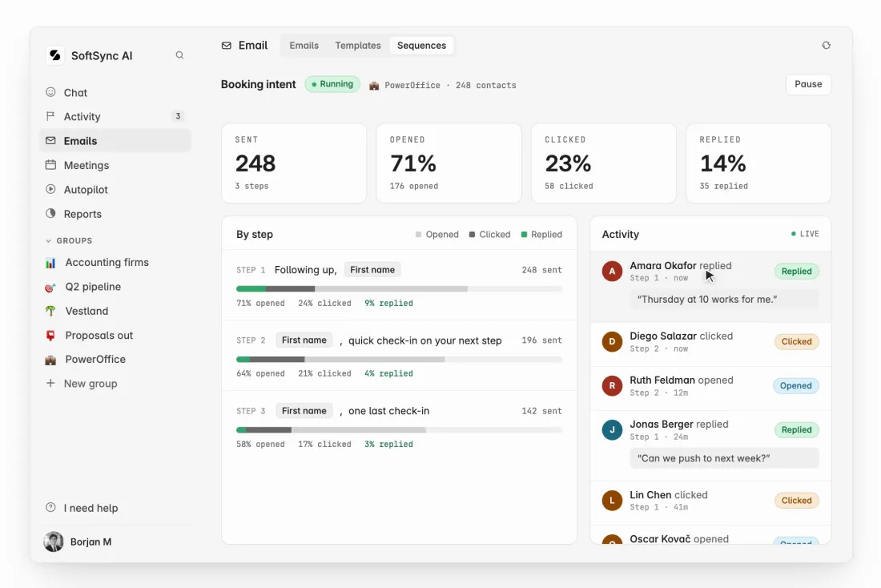Click Ruth Feldman's avatar
881x588 pixels.
pos(612,385)
